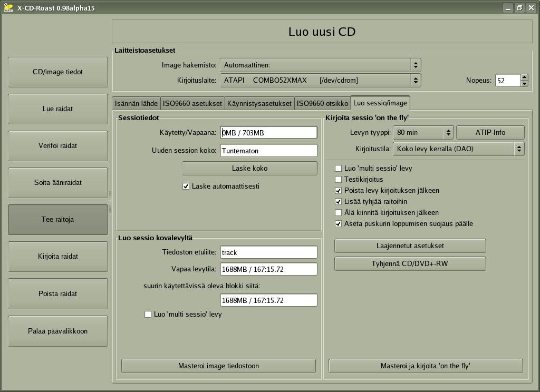Click 'Masteroi ja kirjoita on the fly' button
The width and height of the screenshot is (540, 392).
coord(425,366)
